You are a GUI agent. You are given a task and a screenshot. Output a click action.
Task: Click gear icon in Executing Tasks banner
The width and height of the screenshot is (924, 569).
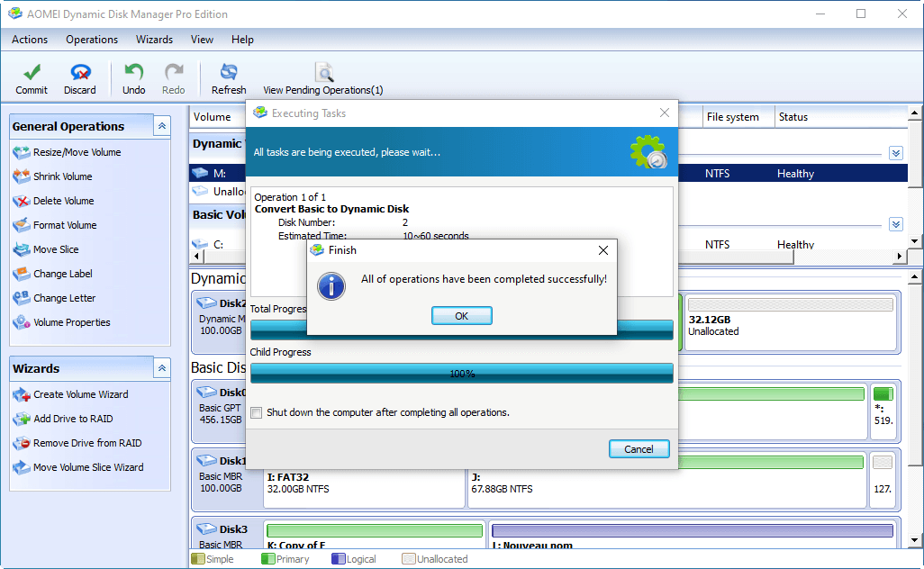(x=648, y=152)
